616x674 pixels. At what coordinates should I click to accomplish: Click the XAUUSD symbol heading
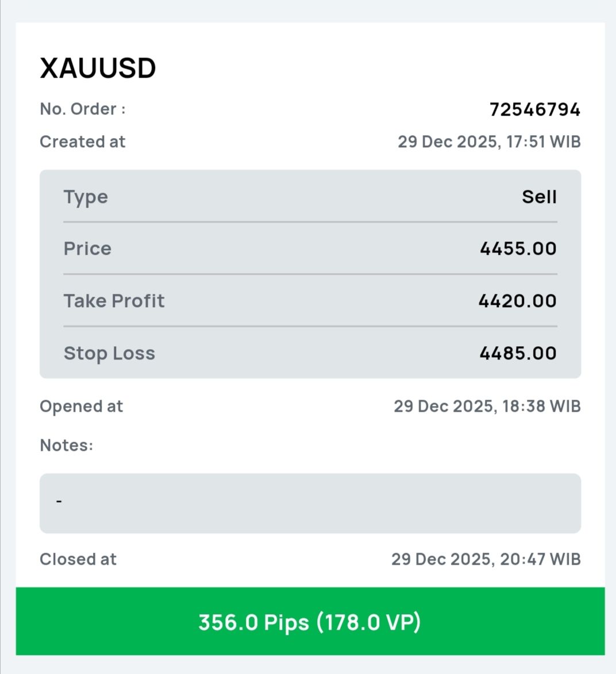tap(98, 68)
